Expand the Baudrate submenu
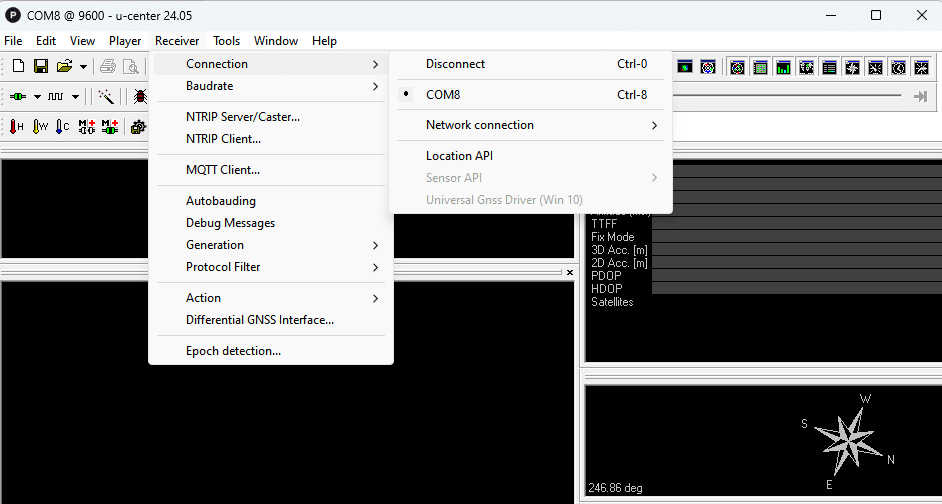The width and height of the screenshot is (942, 504). [270, 86]
